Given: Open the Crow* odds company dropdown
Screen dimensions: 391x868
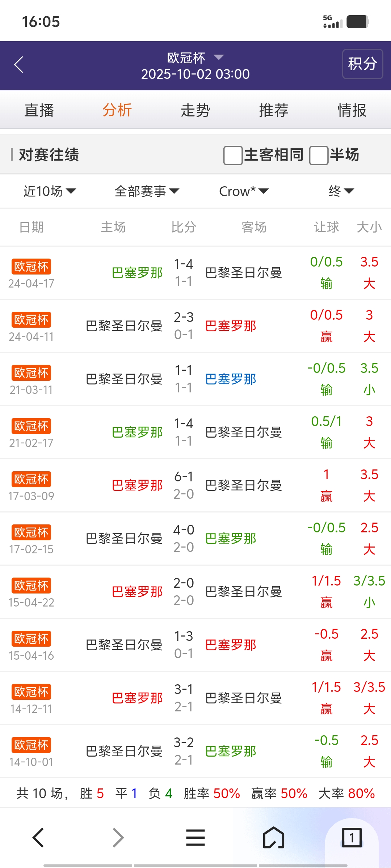Looking at the screenshot, I should 244,191.
